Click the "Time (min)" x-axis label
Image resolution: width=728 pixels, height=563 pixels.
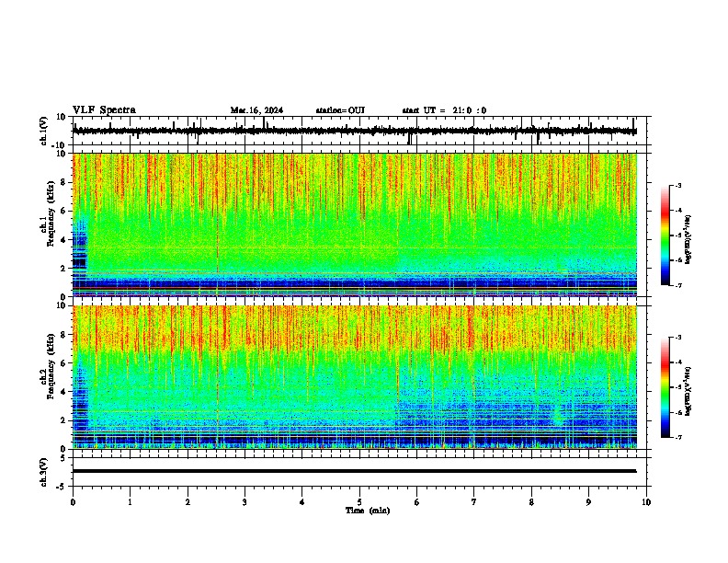pyautogui.click(x=368, y=511)
